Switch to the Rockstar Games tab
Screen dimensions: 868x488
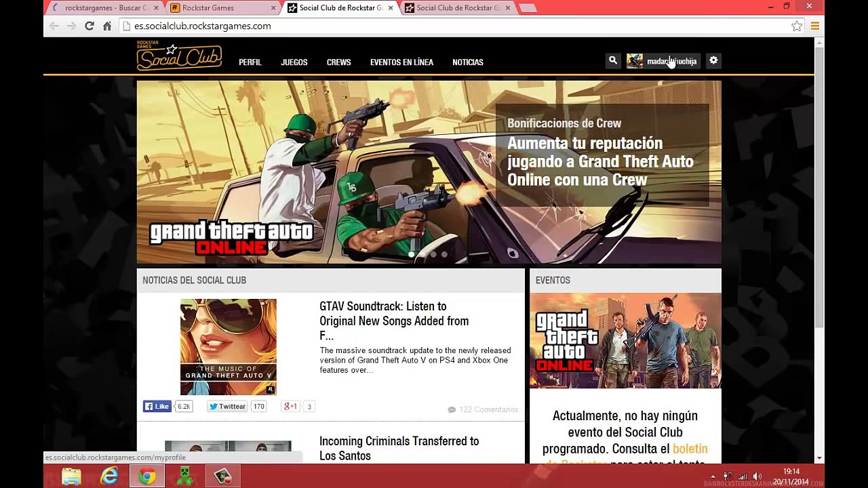point(222,8)
